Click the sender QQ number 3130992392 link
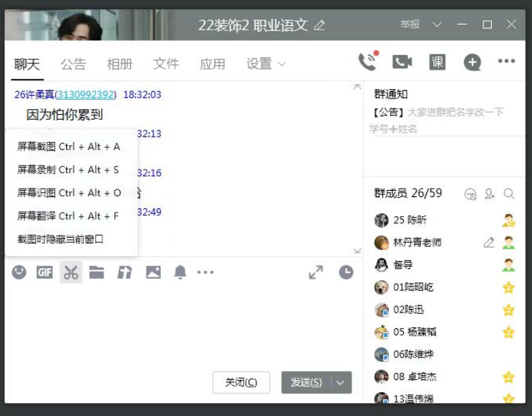The width and height of the screenshot is (532, 416). pyautogui.click(x=85, y=94)
